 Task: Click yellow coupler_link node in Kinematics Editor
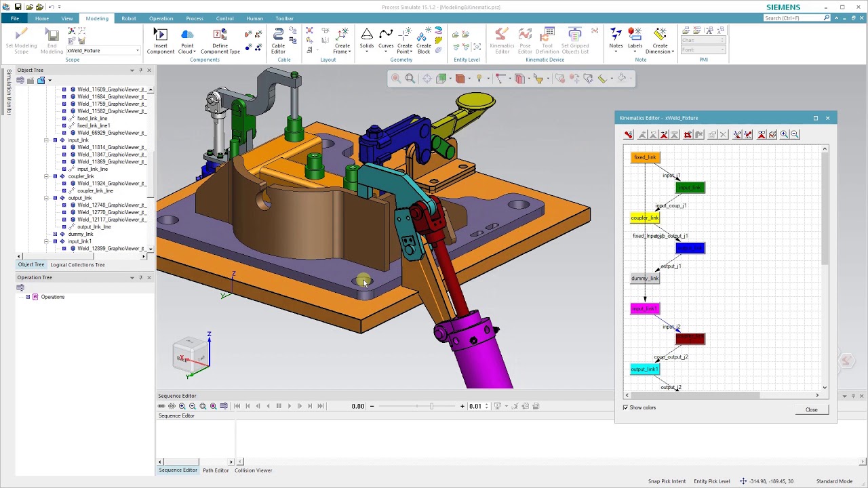pyautogui.click(x=645, y=218)
